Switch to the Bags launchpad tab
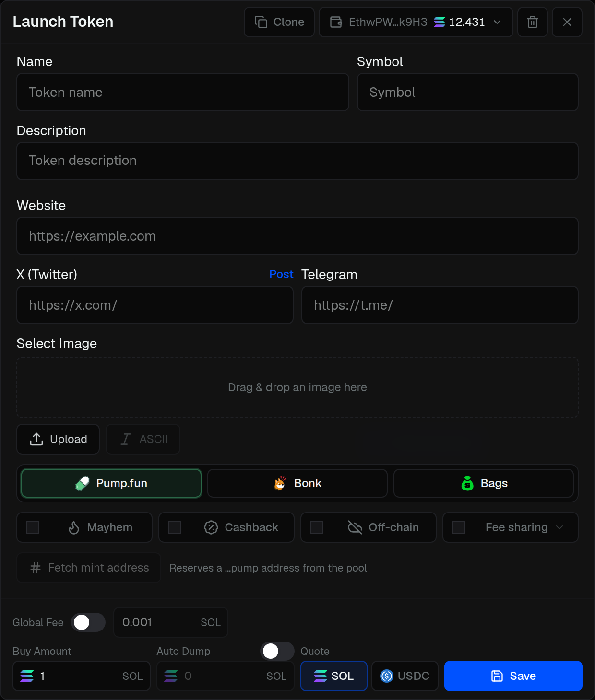Screen dimensions: 595x700 pos(484,483)
